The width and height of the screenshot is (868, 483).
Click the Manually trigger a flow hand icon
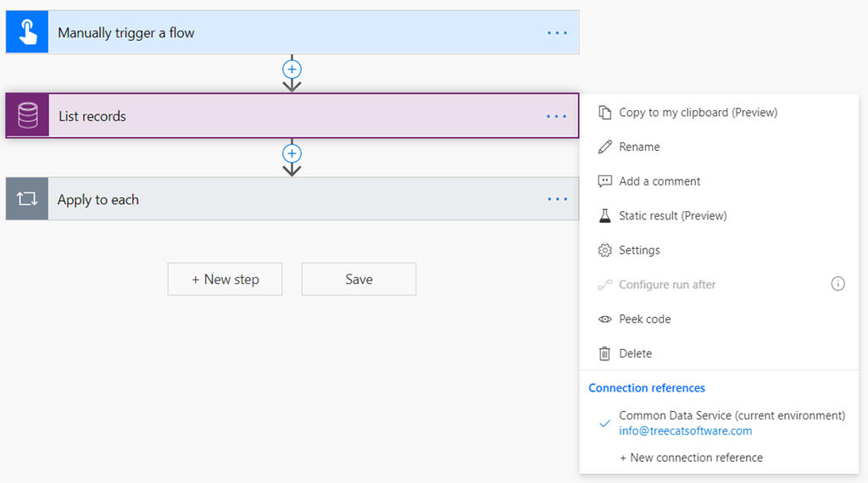(x=27, y=33)
